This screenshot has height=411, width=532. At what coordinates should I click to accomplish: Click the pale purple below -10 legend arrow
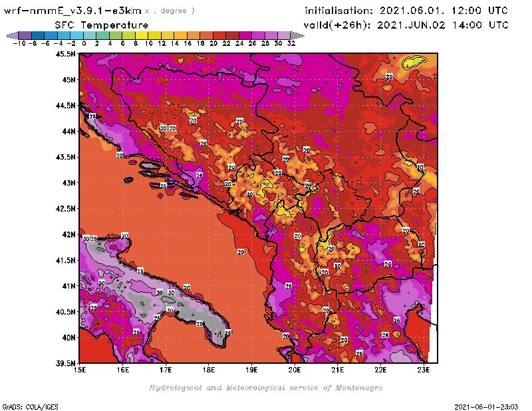pyautogui.click(x=13, y=35)
